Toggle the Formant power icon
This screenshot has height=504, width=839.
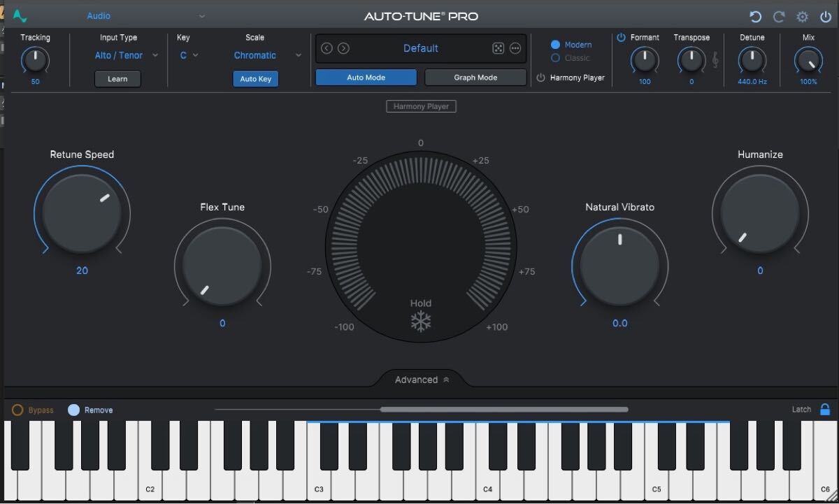(x=621, y=38)
